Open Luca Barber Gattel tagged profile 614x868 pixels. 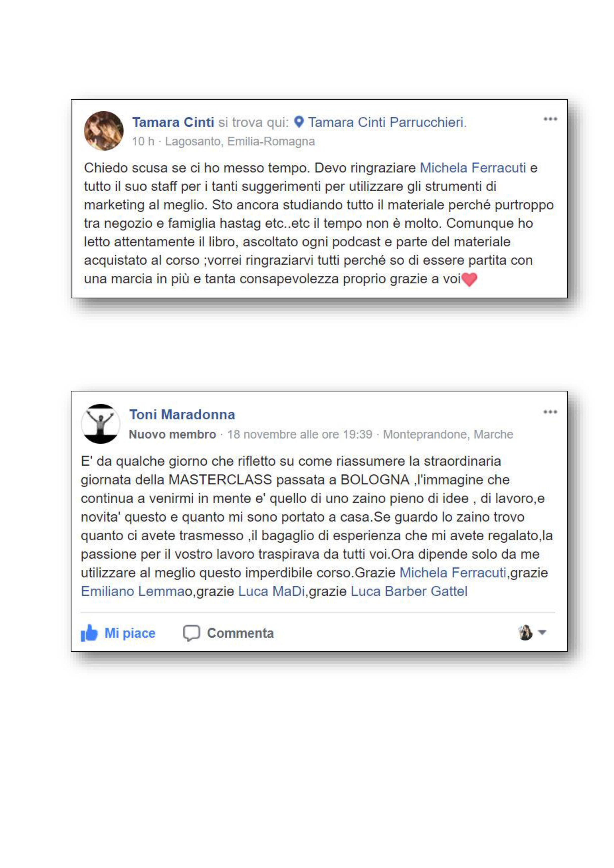coord(409,591)
